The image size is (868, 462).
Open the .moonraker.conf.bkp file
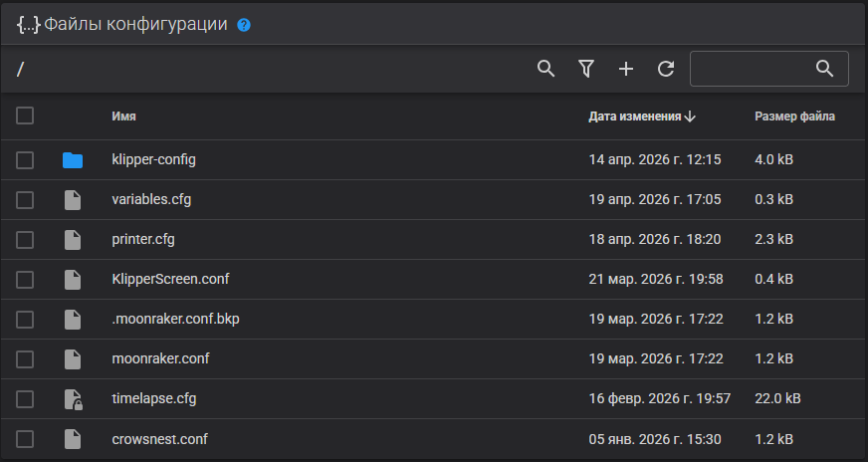click(175, 319)
